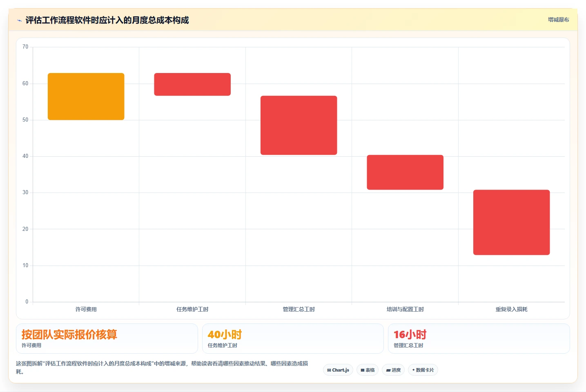This screenshot has width=586, height=392.
Task: Click the 管理汇总工时 x-axis label
Action: [x=299, y=309]
